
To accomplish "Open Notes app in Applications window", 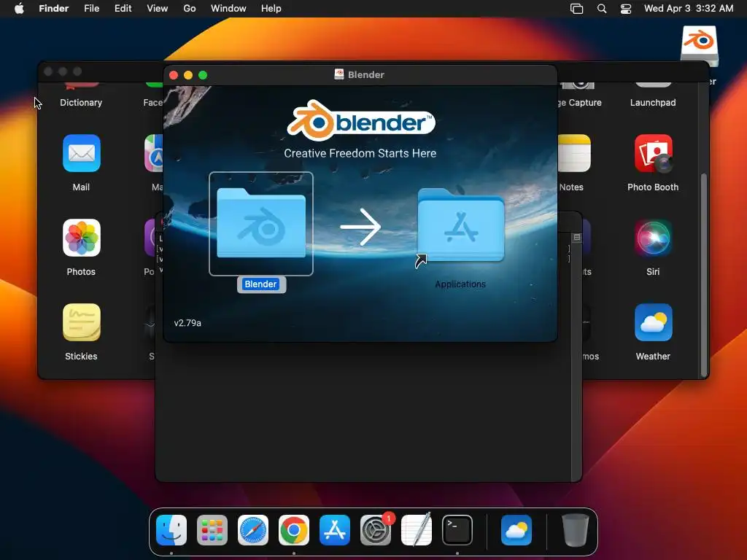I will click(x=575, y=153).
